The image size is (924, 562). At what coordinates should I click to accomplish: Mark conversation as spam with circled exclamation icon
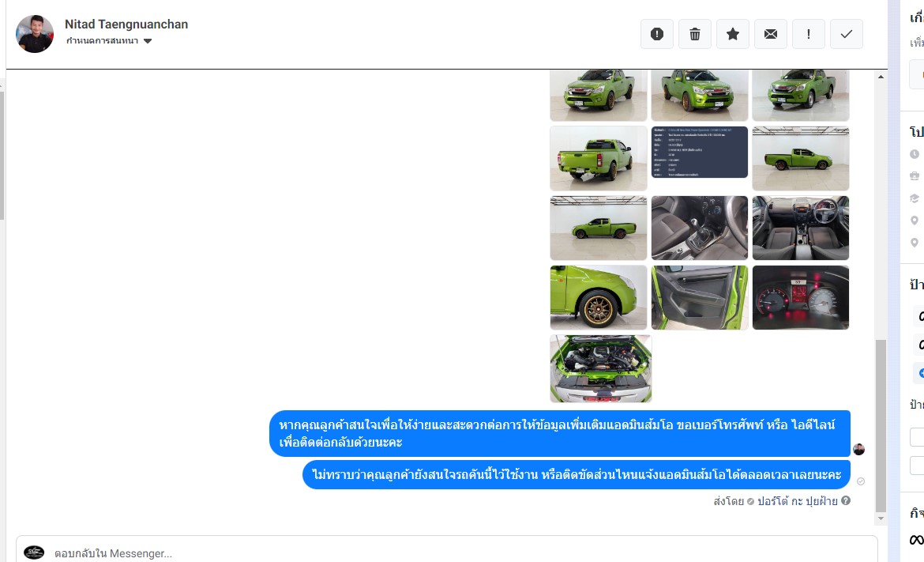click(x=657, y=34)
